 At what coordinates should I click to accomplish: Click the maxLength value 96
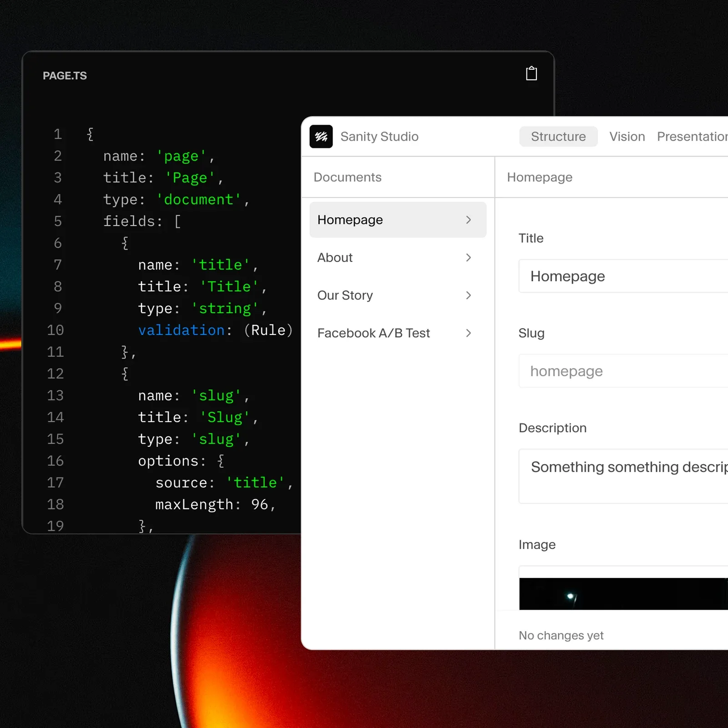click(259, 504)
